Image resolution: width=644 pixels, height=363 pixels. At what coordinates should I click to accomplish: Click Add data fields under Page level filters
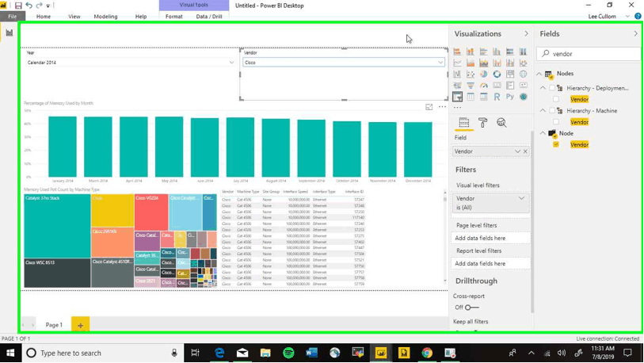pos(491,238)
